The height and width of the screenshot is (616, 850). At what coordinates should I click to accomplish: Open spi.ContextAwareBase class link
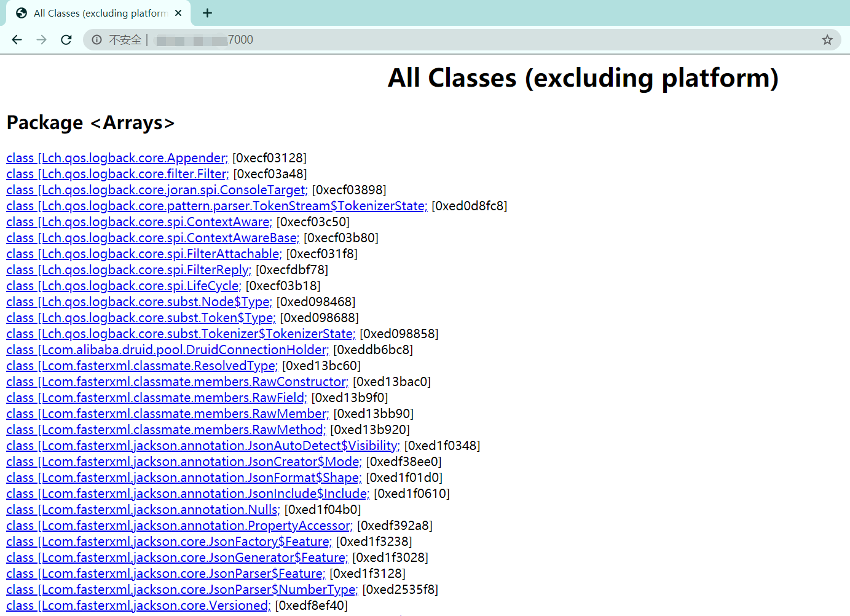pyautogui.click(x=153, y=238)
